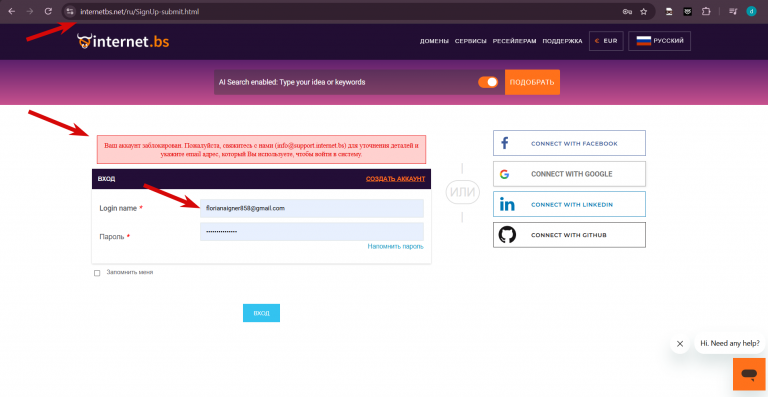Click CONNECT WITH GITHUB
The image size is (768, 397).
[x=569, y=235]
